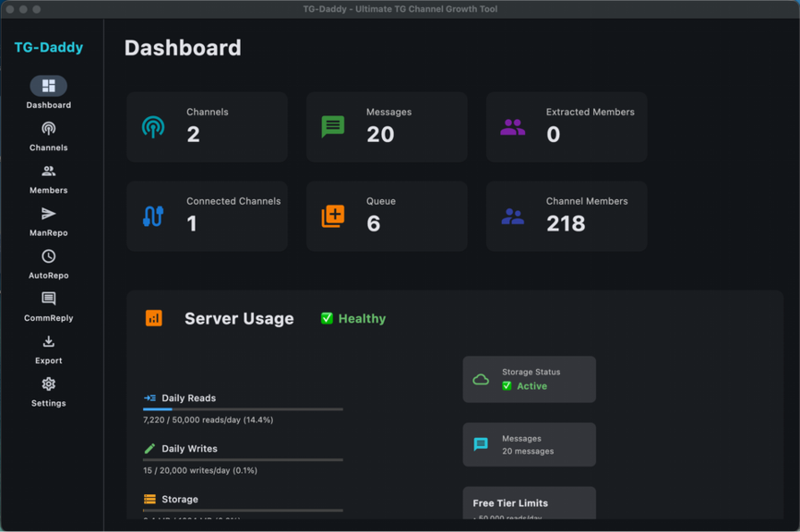The width and height of the screenshot is (800, 532).
Task: Open the Channels stat card
Action: (207, 126)
